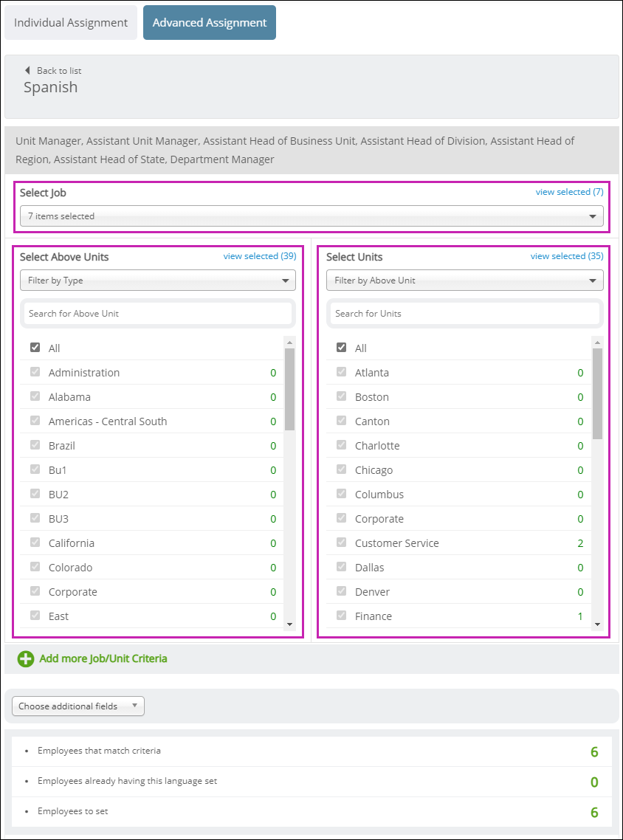Click the Search for Above Unit field
The image size is (623, 840).
(158, 314)
